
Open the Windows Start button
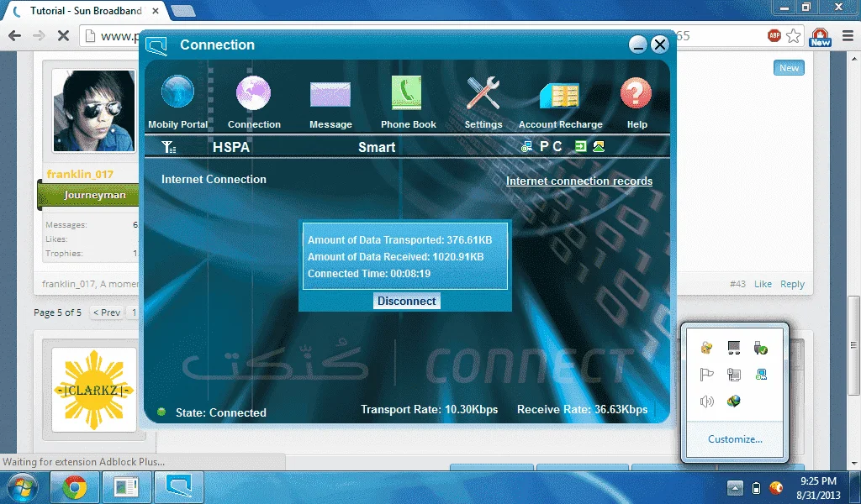22,487
